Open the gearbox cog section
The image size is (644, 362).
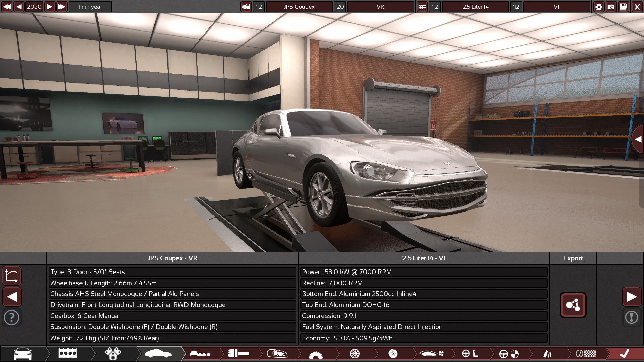[x=315, y=354]
